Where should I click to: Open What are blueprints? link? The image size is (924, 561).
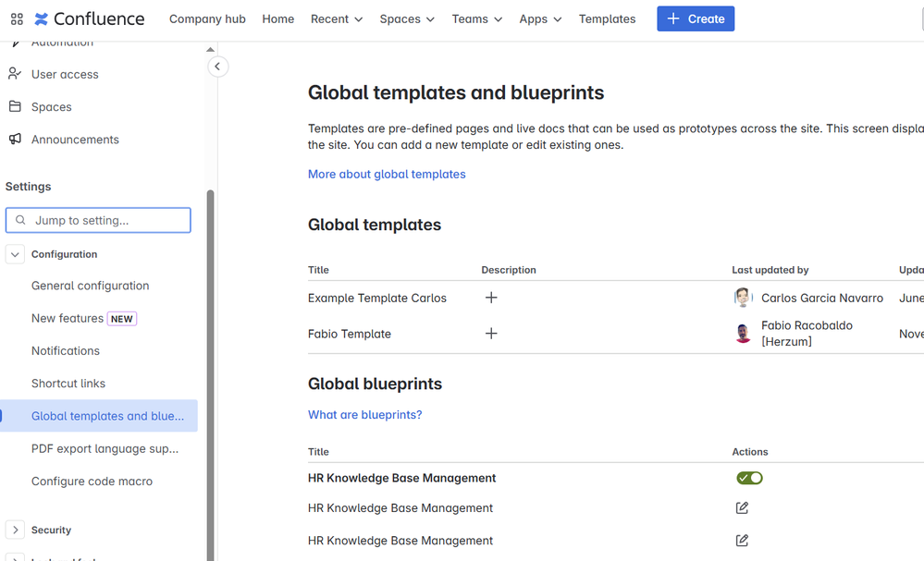coord(364,414)
